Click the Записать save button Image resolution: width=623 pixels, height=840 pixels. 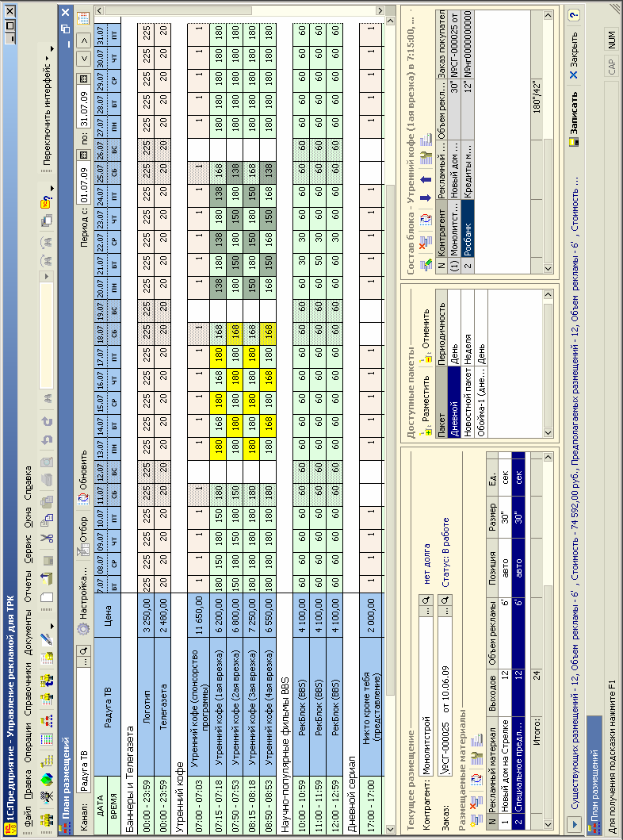pyautogui.click(x=575, y=119)
